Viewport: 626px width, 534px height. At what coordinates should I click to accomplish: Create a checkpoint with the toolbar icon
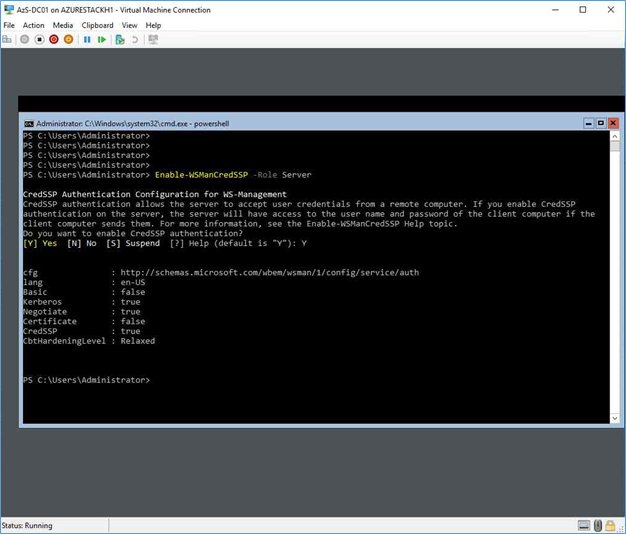[120, 40]
